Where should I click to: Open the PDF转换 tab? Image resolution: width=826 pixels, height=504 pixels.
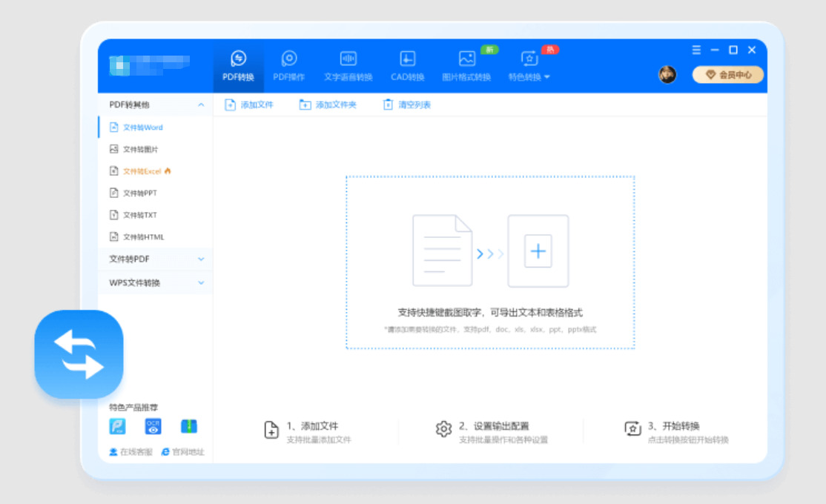[x=238, y=66]
